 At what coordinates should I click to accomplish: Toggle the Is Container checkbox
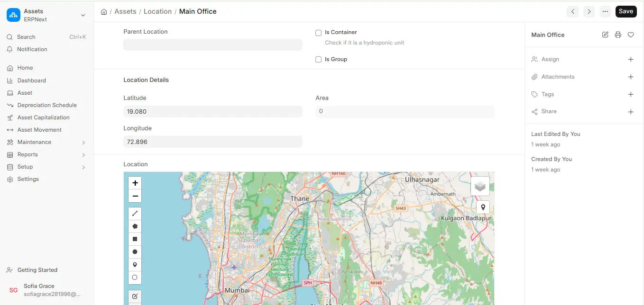click(x=319, y=33)
